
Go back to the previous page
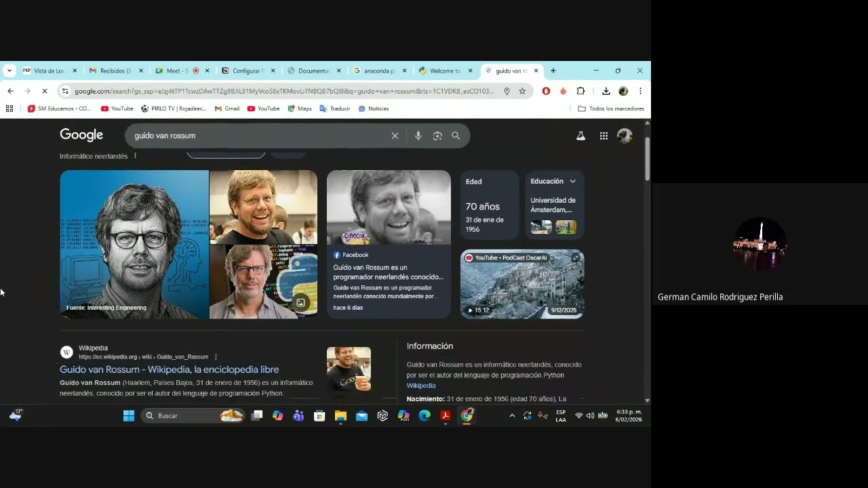[10, 91]
